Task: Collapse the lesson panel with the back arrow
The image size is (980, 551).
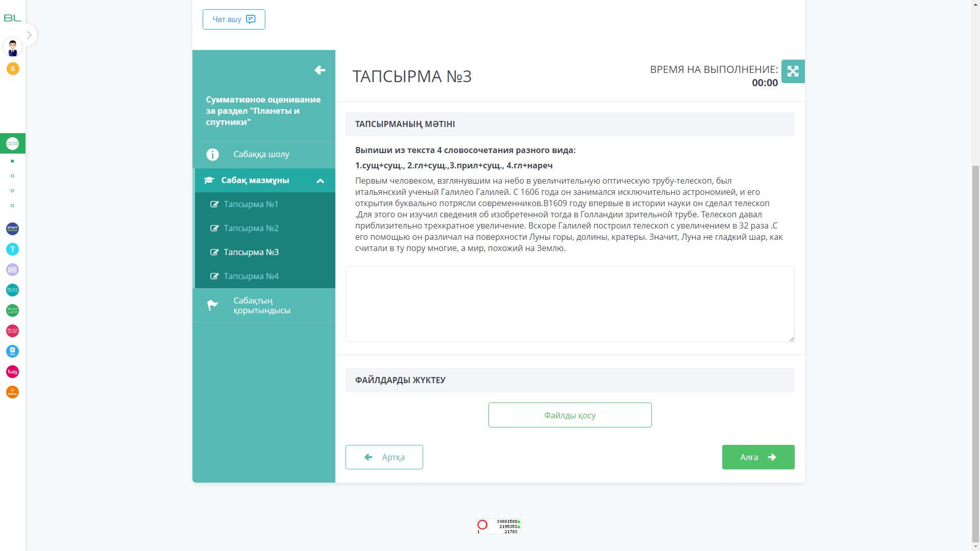Action: point(320,70)
